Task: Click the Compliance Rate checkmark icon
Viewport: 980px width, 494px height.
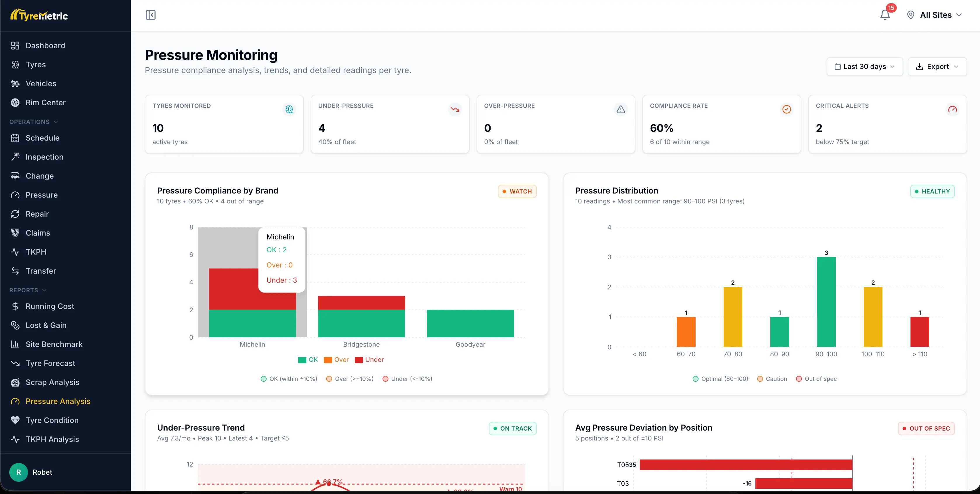Action: 787,110
